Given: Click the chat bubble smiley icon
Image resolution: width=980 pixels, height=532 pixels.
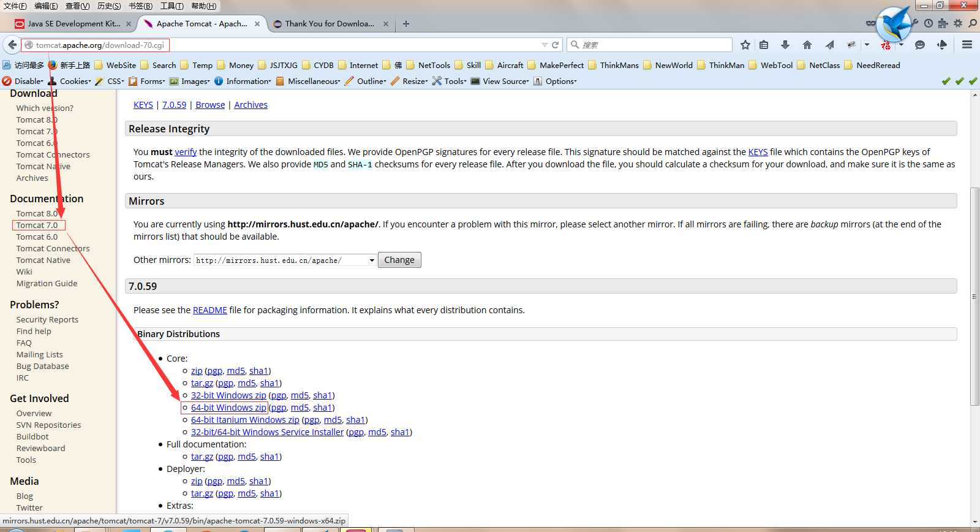Looking at the screenshot, I should [919, 45].
